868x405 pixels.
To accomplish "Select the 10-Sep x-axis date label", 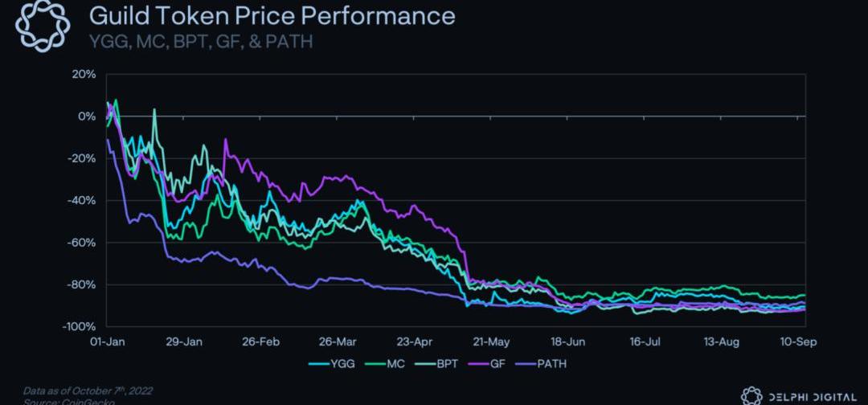I will point(797,341).
